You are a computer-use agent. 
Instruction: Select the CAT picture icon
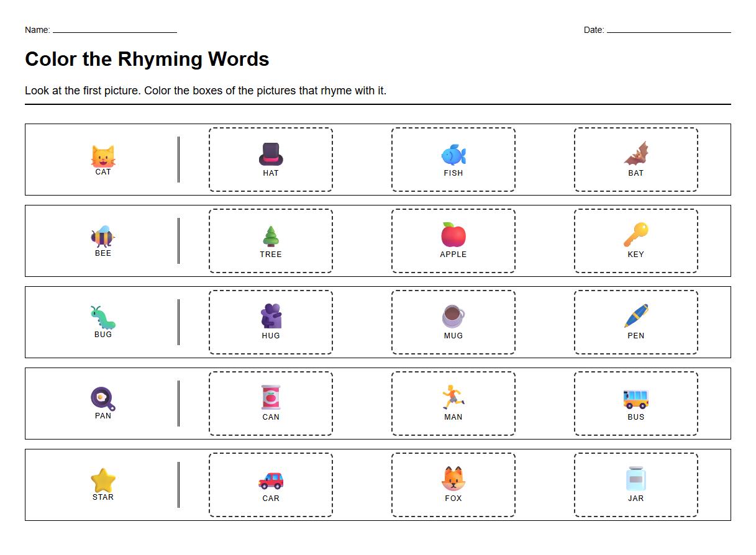tap(102, 155)
